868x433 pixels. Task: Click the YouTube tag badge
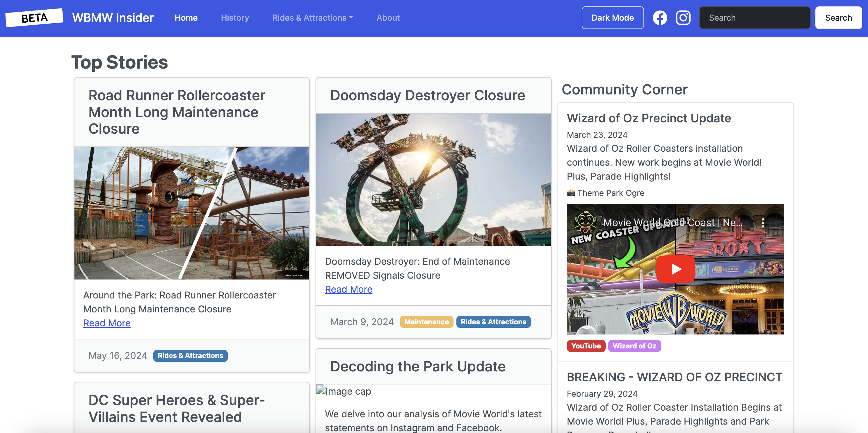[586, 346]
